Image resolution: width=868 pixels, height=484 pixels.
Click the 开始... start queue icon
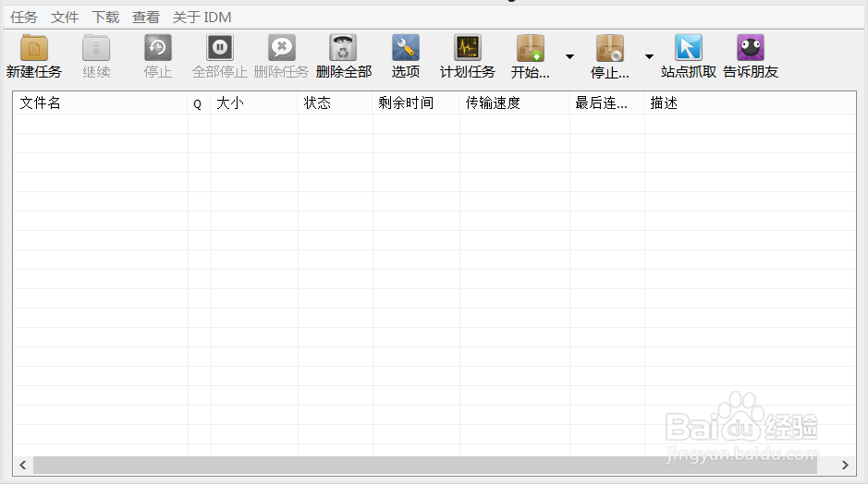(531, 48)
